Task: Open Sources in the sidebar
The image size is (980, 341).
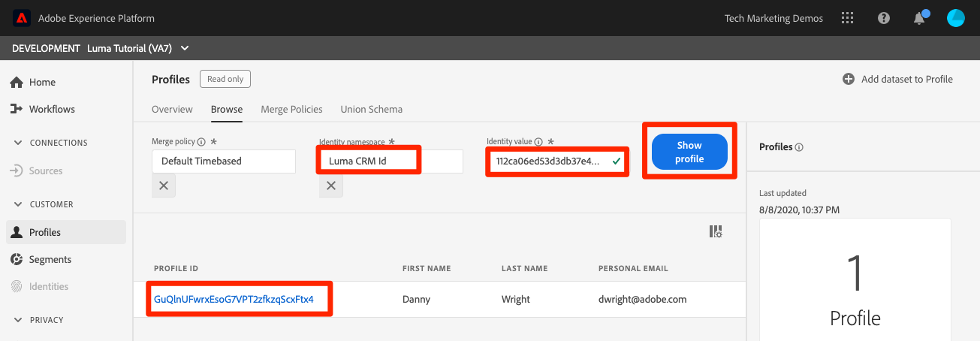Action: click(x=46, y=170)
